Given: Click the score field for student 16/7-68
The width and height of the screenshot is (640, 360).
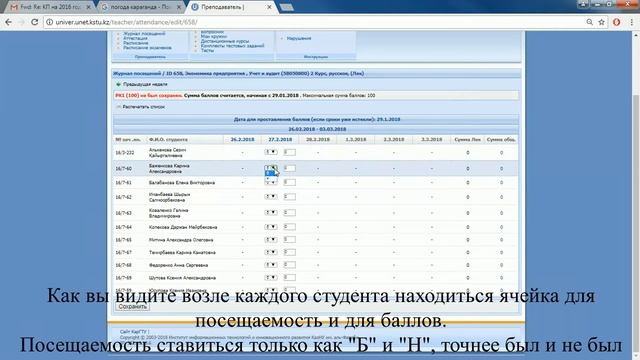Looking at the screenshot, I should (x=289, y=265).
